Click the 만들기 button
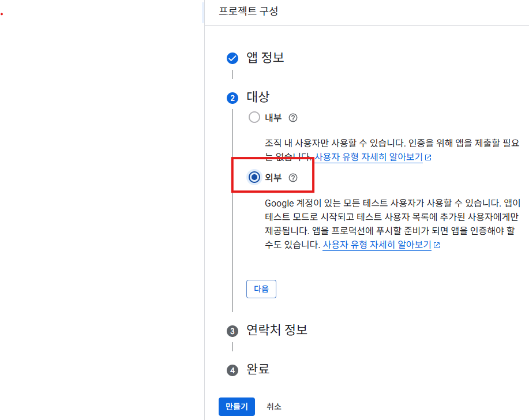 pyautogui.click(x=237, y=407)
